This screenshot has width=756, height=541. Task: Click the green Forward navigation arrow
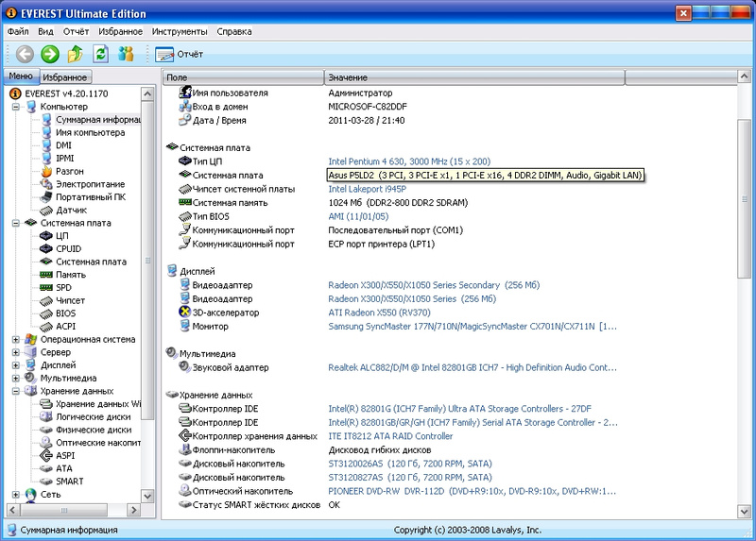49,54
